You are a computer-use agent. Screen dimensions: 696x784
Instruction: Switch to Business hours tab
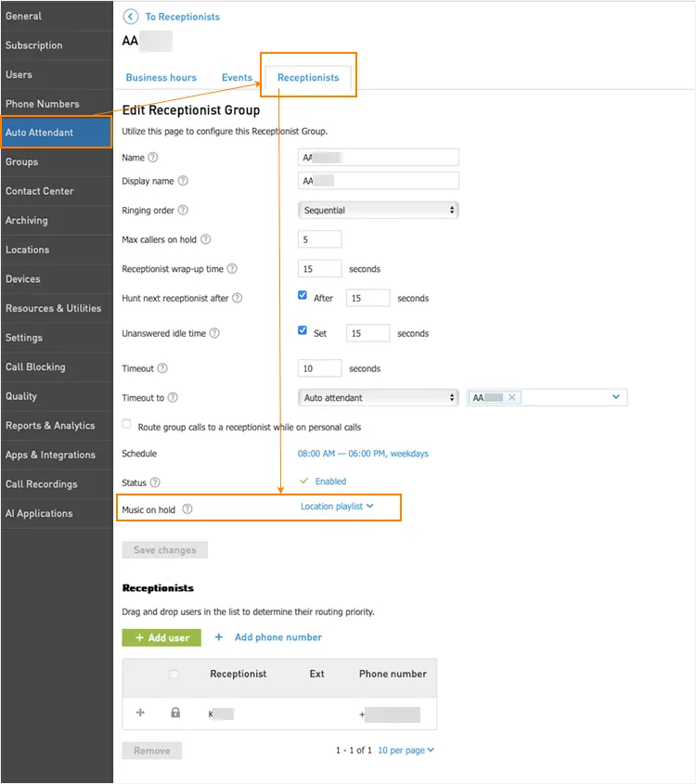tap(161, 78)
